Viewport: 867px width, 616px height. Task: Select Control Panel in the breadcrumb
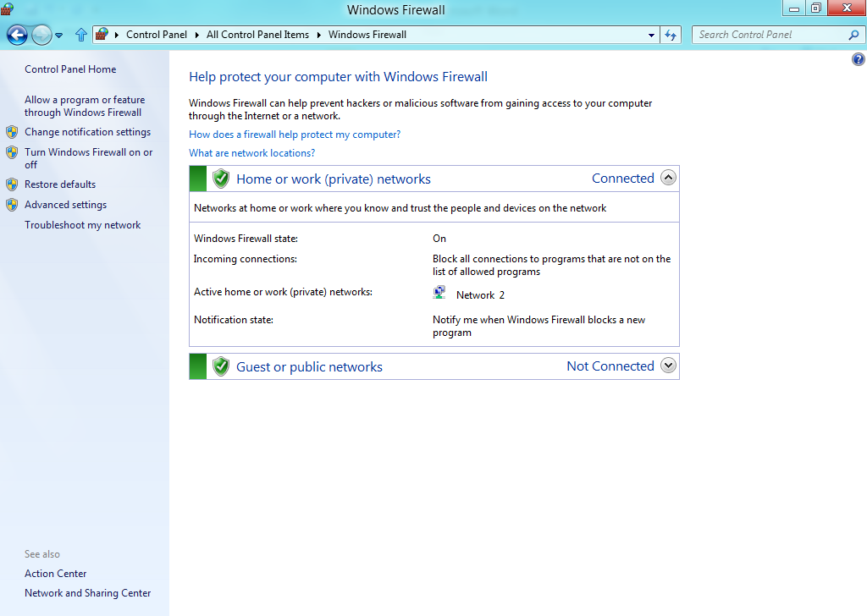click(157, 34)
